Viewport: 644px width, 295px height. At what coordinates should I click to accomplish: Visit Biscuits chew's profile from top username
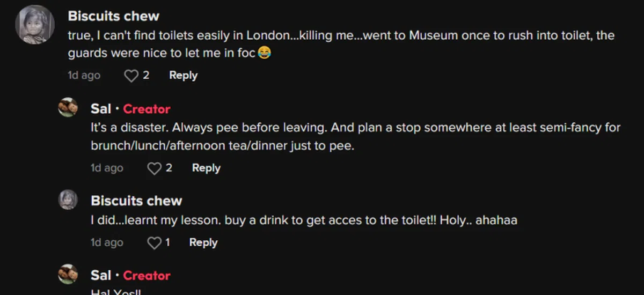pyautogui.click(x=113, y=16)
